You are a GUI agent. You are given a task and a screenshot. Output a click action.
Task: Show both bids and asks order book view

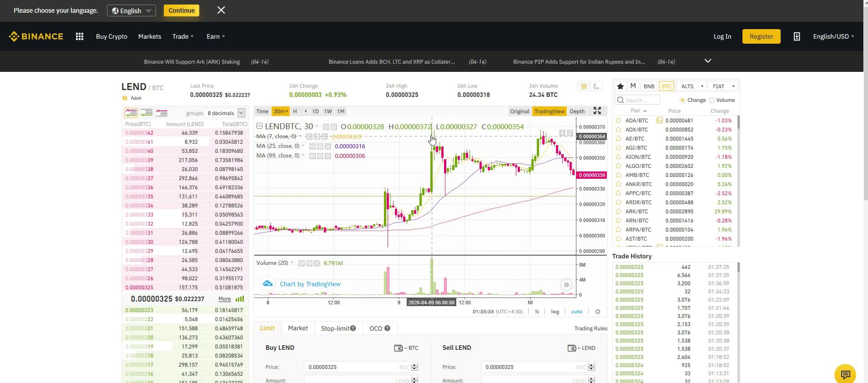(131, 112)
